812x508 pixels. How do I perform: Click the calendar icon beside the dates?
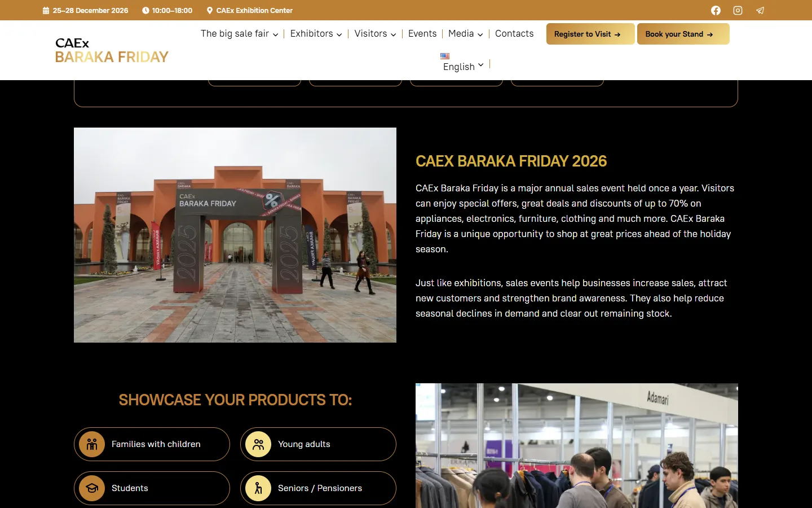pyautogui.click(x=46, y=10)
